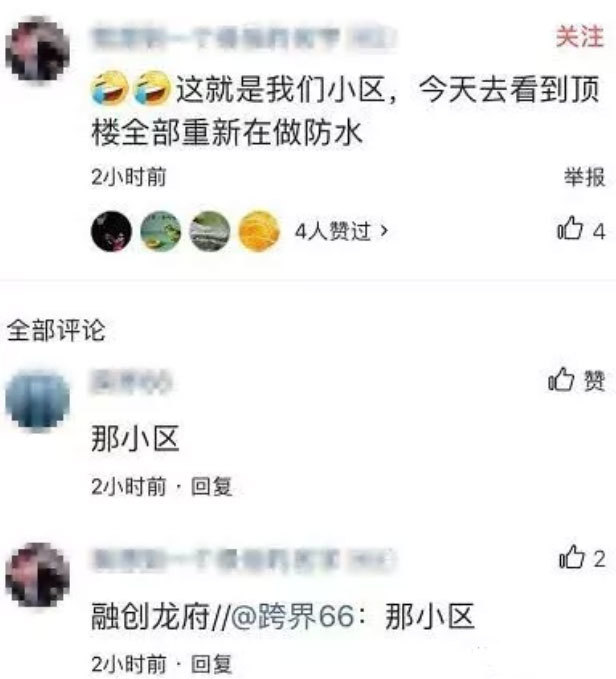Like the 融创龙府 comment with 2 likes
616x679 pixels.
click(x=582, y=558)
